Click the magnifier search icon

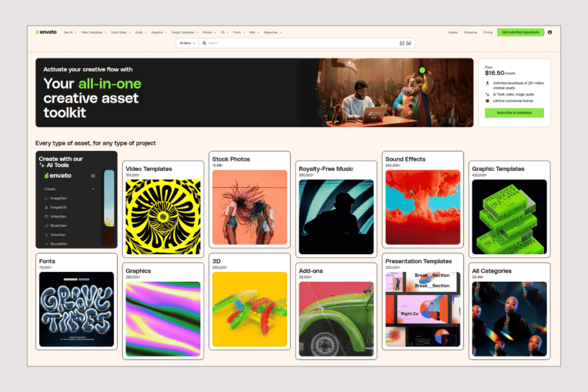(204, 43)
